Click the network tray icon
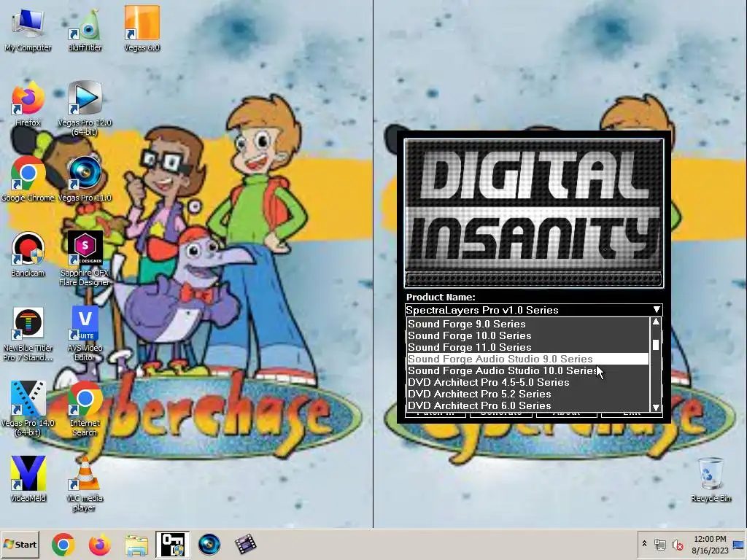This screenshot has height=560, width=747. point(659,544)
